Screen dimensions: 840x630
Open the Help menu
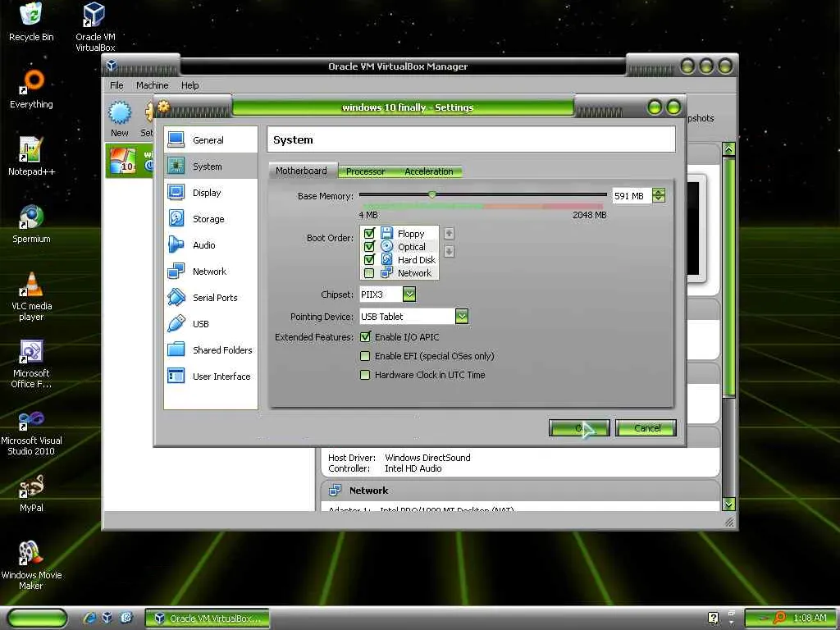pos(189,85)
